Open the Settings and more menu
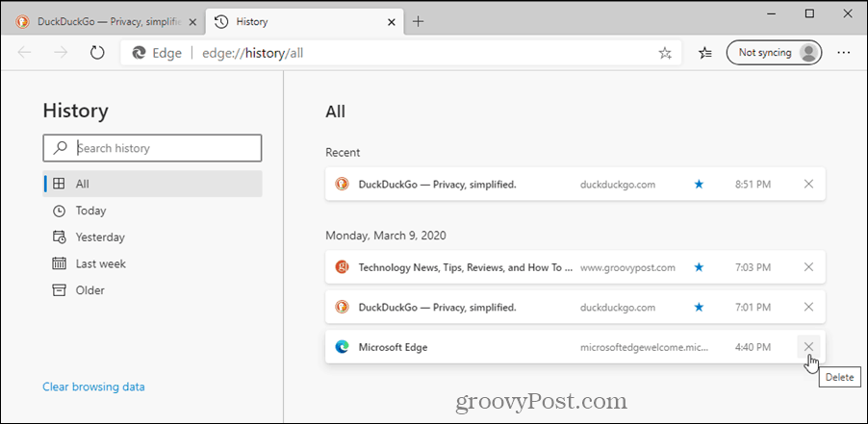Viewport: 868px width, 424px height. click(x=844, y=53)
